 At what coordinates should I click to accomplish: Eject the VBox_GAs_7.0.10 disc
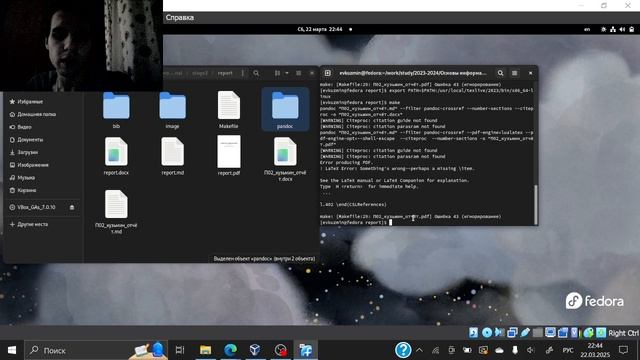[72, 207]
